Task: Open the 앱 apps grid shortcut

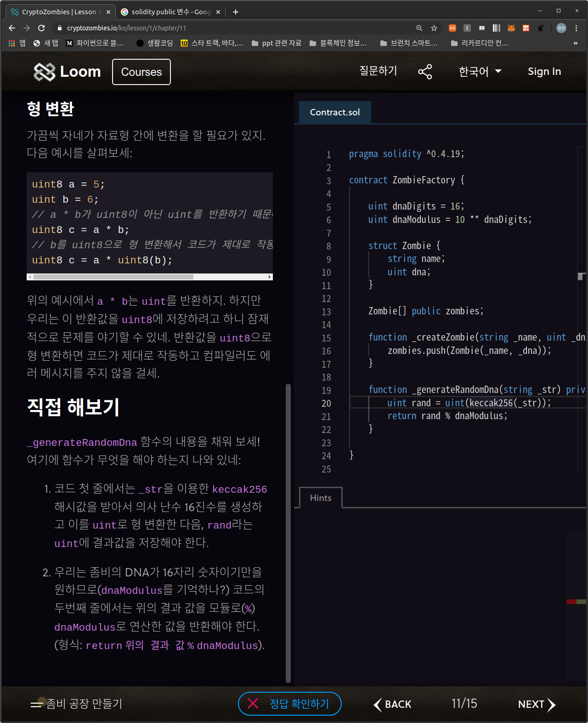Action: click(x=17, y=43)
